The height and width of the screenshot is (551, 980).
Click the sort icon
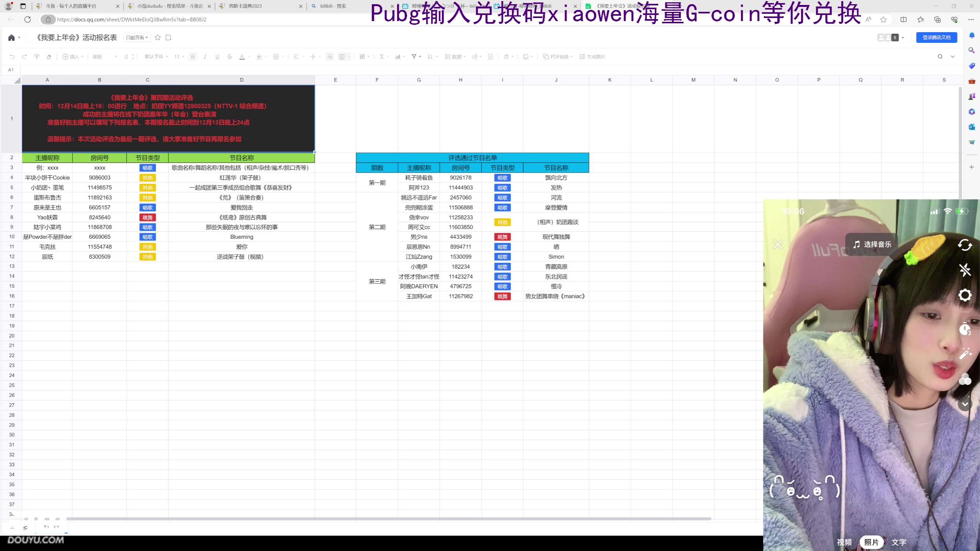click(x=430, y=57)
